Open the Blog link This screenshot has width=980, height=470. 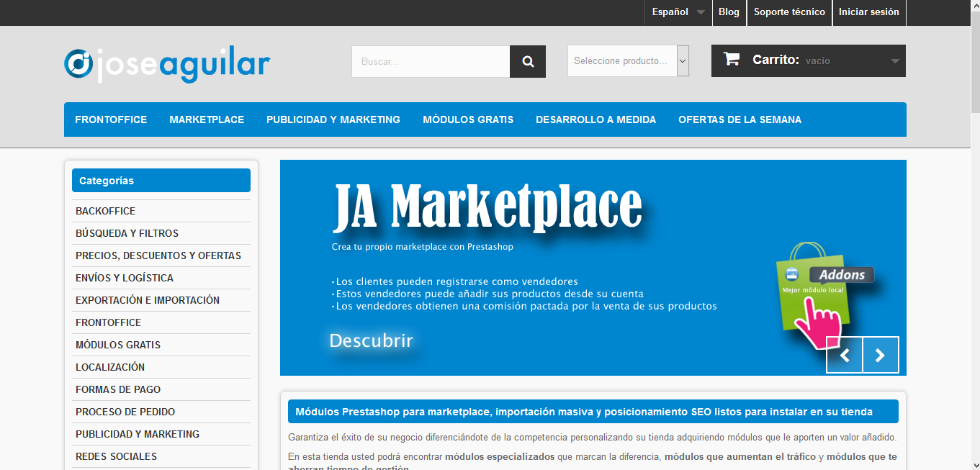click(729, 12)
